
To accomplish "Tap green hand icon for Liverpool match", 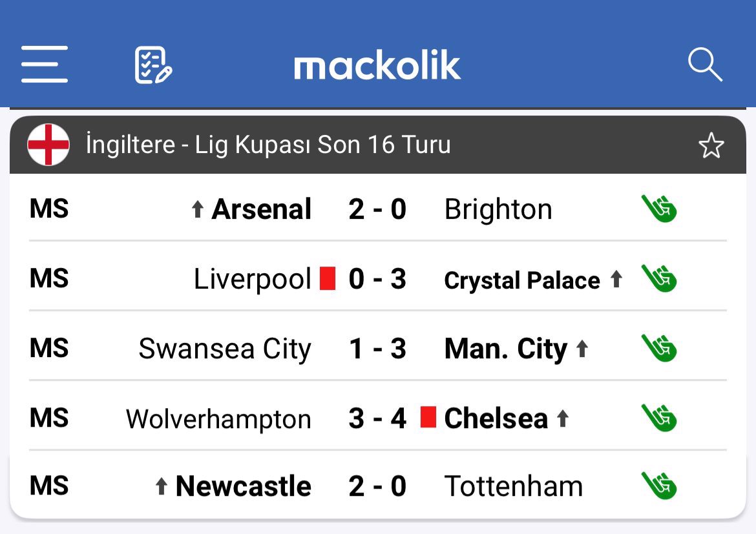I will (658, 278).
